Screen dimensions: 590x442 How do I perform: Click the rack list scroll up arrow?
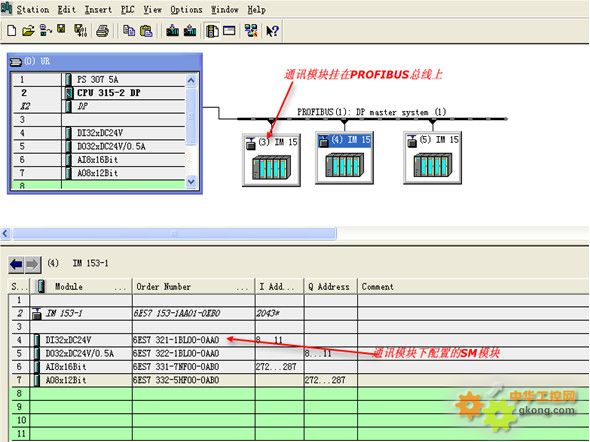tap(191, 80)
